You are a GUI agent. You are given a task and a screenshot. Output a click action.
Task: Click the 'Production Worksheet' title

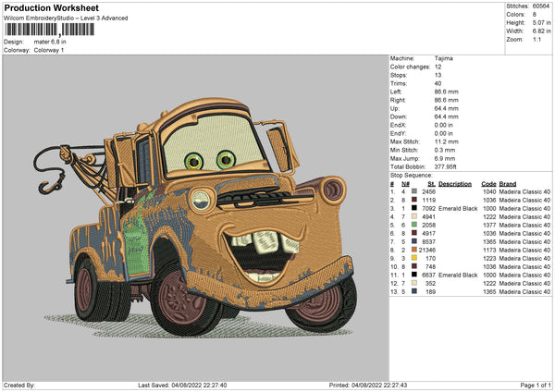coord(51,7)
